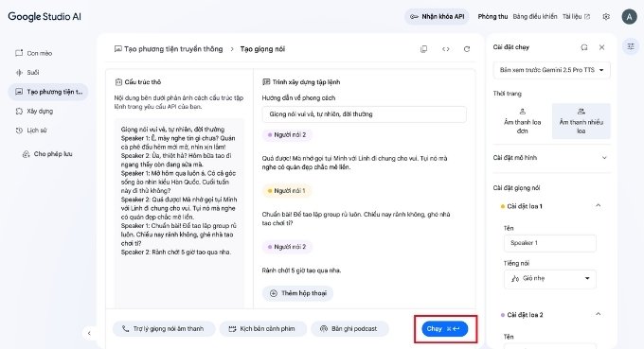The height and width of the screenshot is (349, 644).
Task: Toggle the settings panel tune icon
Action: [x=631, y=46]
